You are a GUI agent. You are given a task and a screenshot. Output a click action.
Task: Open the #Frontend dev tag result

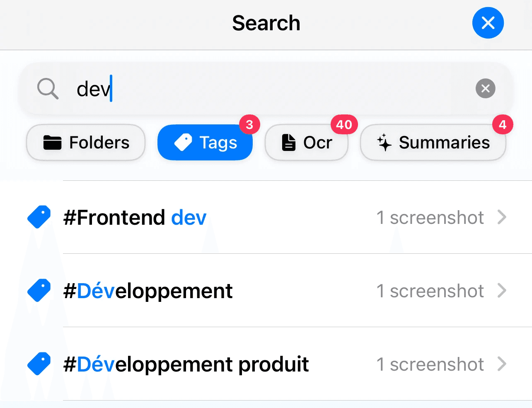pos(266,217)
